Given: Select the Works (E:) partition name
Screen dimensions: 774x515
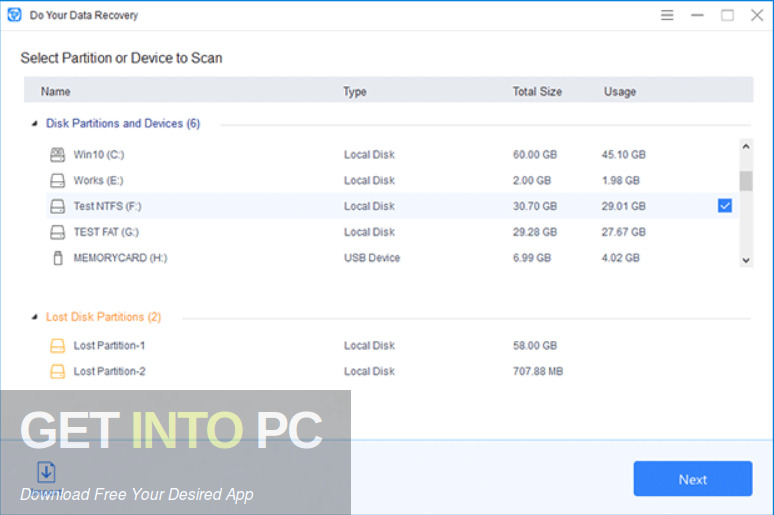Looking at the screenshot, I should click(x=98, y=180).
